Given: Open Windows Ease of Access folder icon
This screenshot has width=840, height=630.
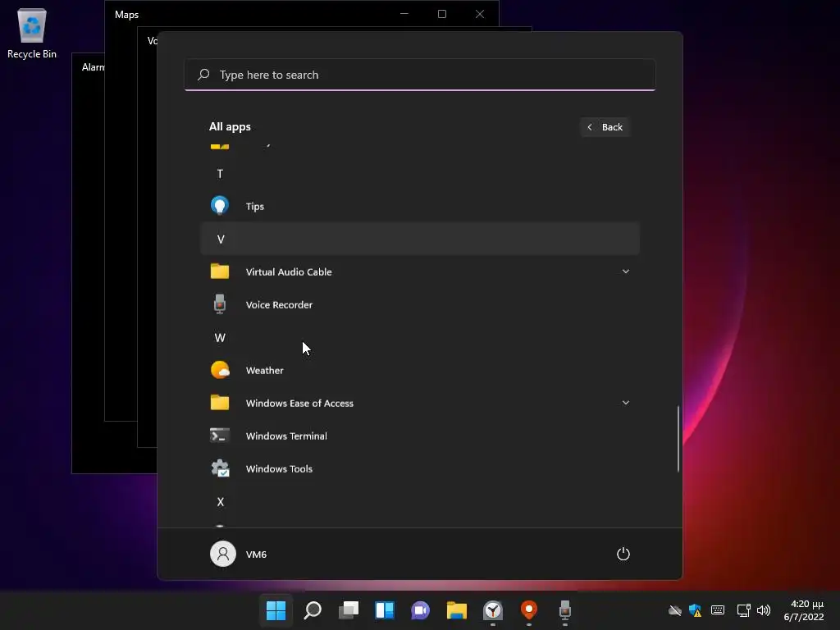Looking at the screenshot, I should coord(220,402).
